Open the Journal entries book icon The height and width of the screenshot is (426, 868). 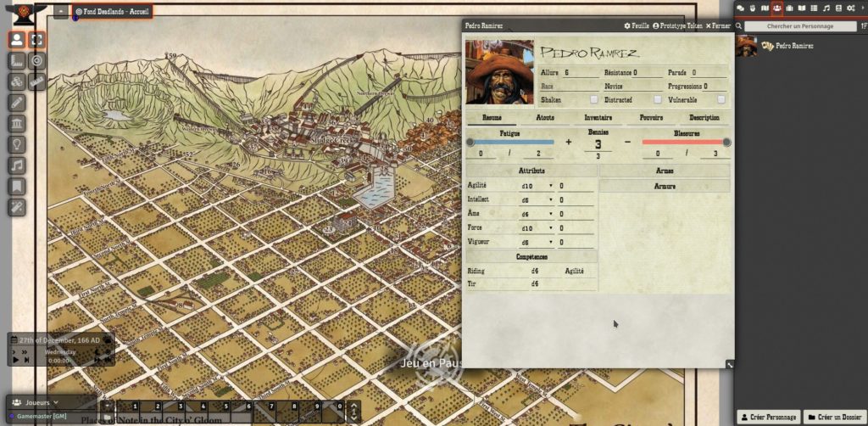(802, 8)
